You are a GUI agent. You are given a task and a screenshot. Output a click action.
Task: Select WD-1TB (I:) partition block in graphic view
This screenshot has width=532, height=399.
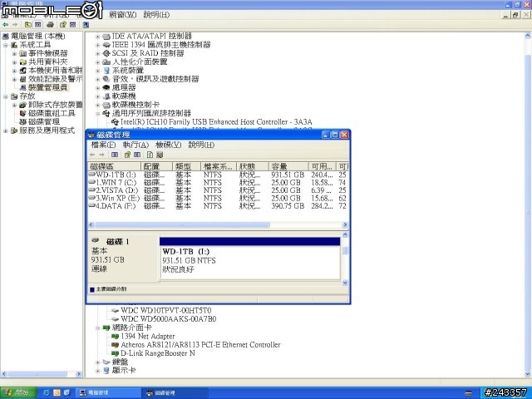coord(249,259)
